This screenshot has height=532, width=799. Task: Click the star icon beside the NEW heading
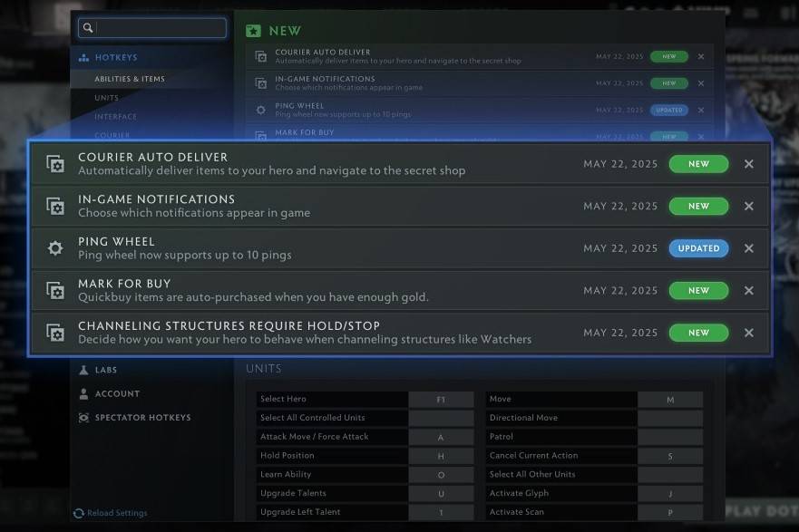(253, 31)
